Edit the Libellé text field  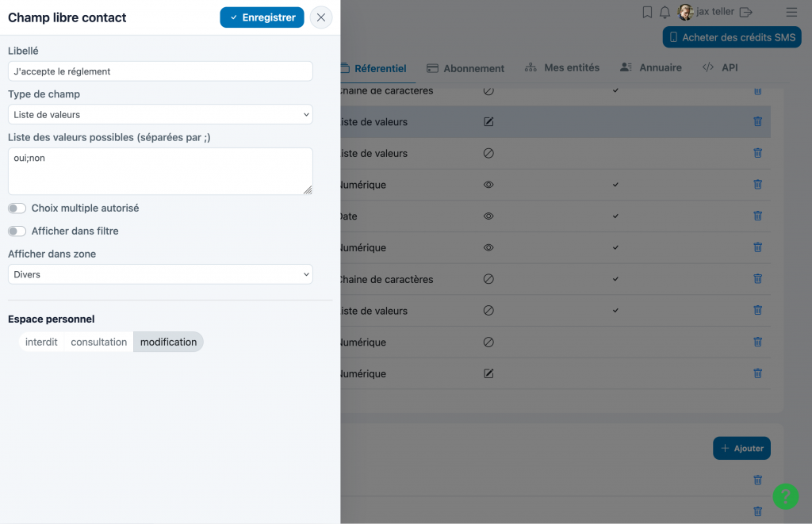(x=160, y=71)
